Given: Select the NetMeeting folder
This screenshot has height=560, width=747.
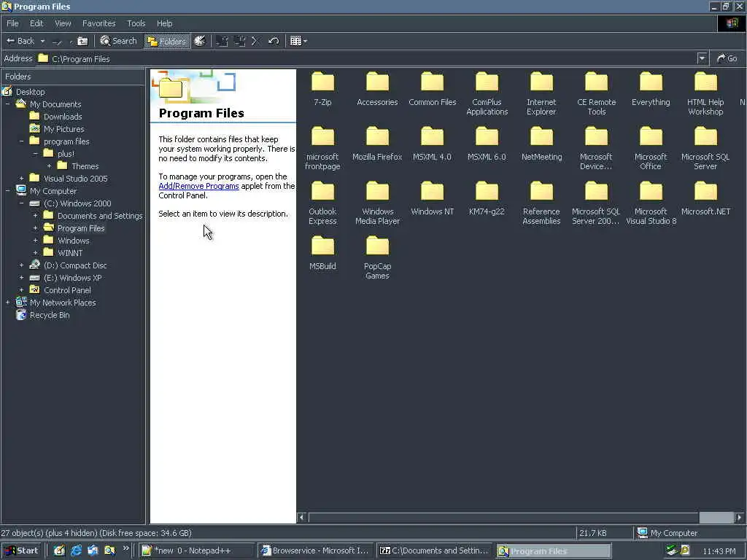Looking at the screenshot, I should [542, 144].
